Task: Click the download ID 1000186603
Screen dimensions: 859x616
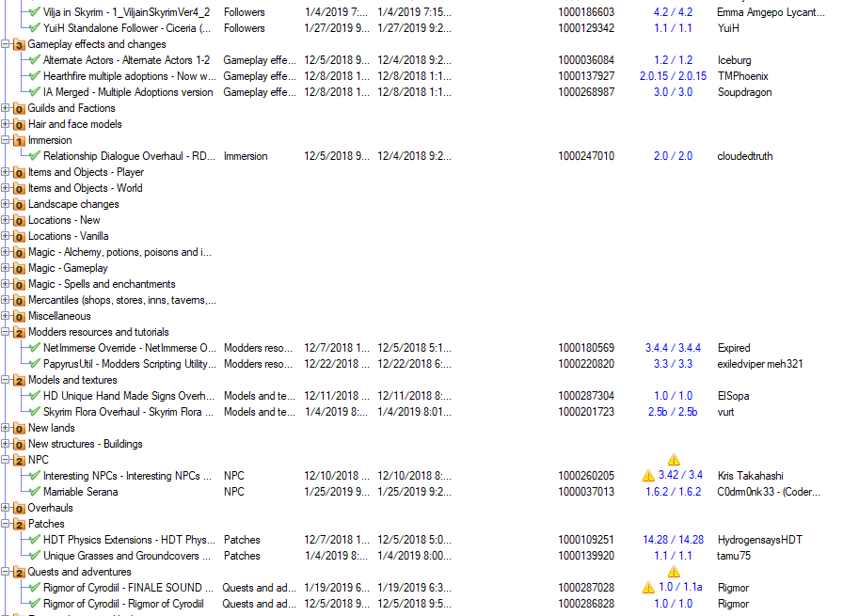Action: coord(586,12)
